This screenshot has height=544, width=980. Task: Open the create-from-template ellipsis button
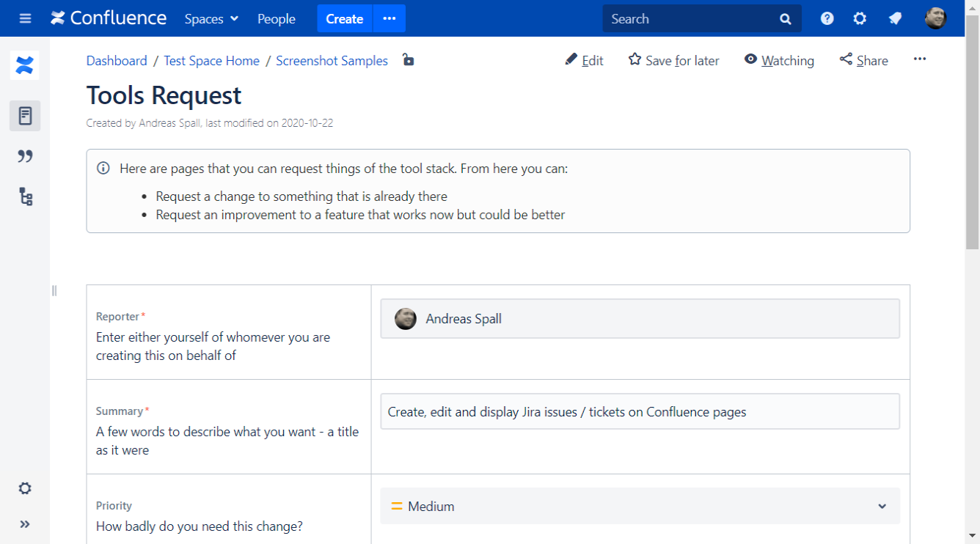coord(390,19)
